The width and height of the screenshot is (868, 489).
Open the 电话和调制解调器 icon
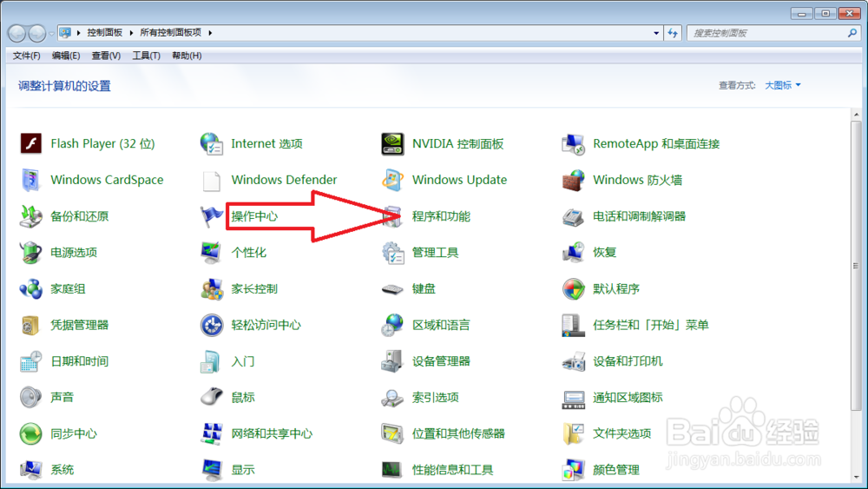click(573, 216)
